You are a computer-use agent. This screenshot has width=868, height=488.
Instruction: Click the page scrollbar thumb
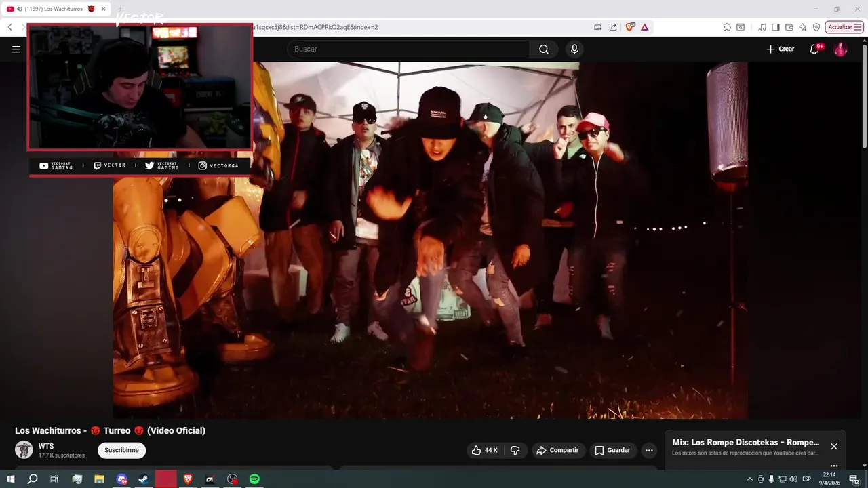(x=864, y=95)
